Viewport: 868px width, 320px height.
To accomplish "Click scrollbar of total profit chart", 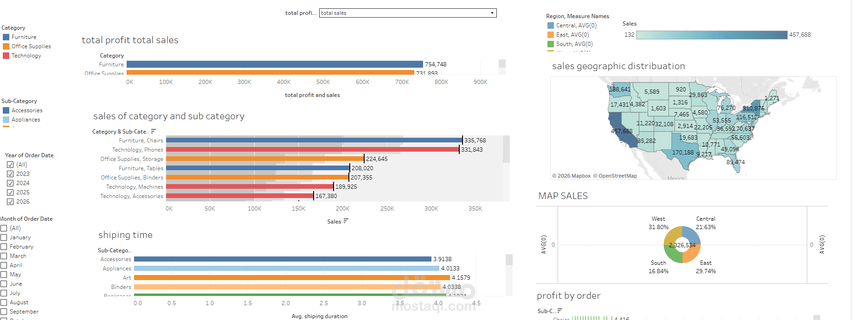I will (502, 64).
